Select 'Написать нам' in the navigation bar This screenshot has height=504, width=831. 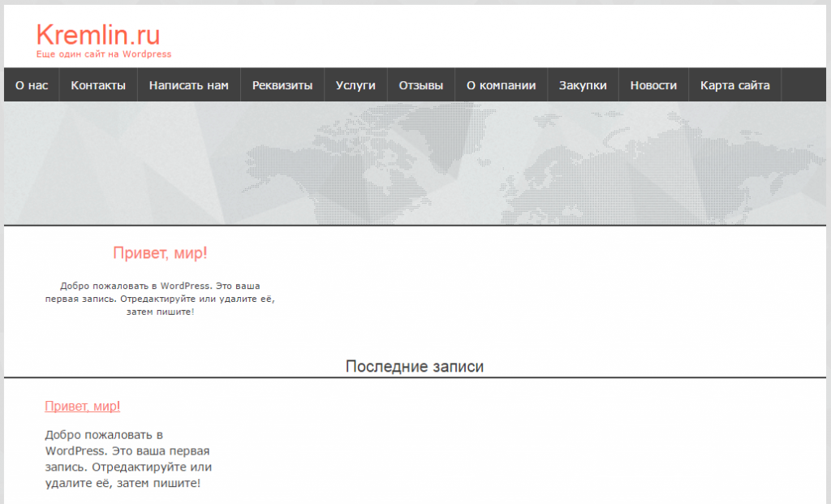189,85
